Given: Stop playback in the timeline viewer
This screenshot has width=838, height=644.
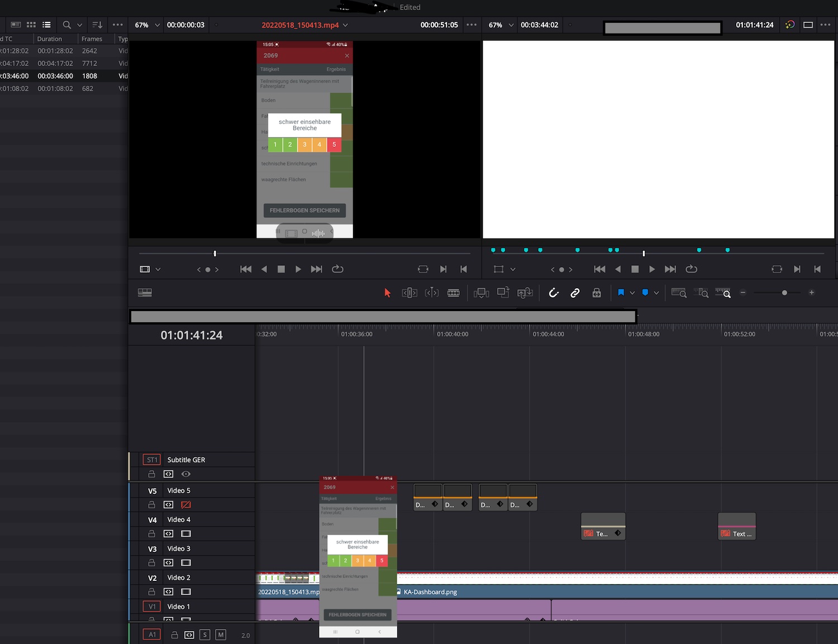Looking at the screenshot, I should (x=635, y=269).
